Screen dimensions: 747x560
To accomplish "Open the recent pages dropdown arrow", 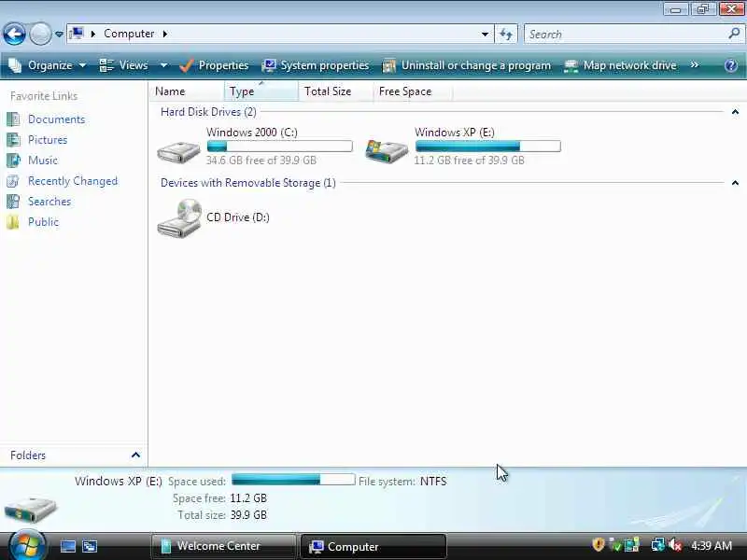I will 59,35.
